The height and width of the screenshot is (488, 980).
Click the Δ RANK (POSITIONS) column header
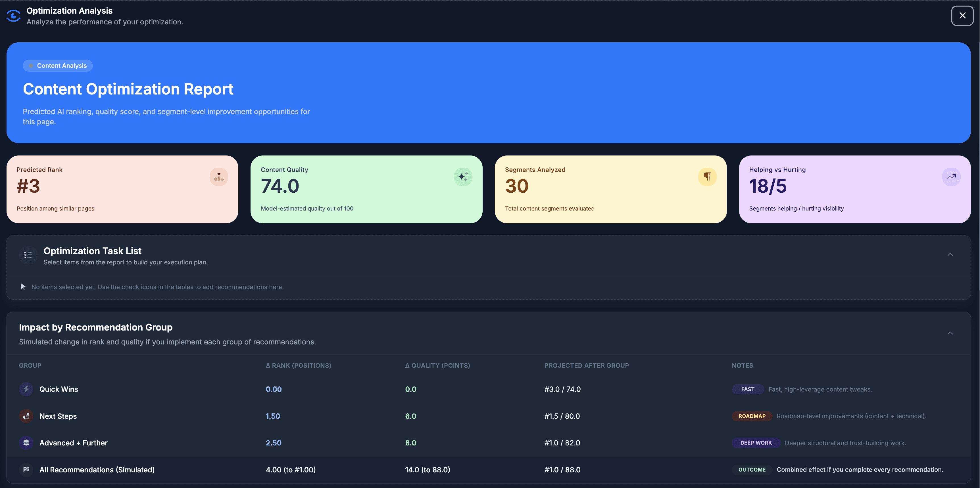click(x=298, y=366)
